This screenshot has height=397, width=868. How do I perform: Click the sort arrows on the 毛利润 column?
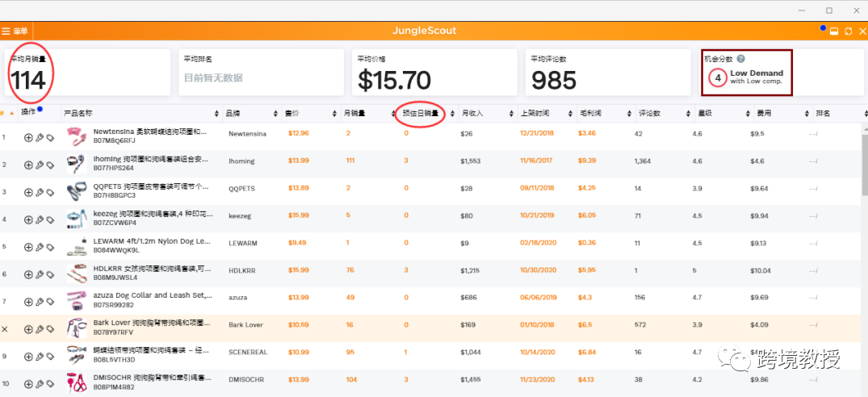[x=630, y=113]
